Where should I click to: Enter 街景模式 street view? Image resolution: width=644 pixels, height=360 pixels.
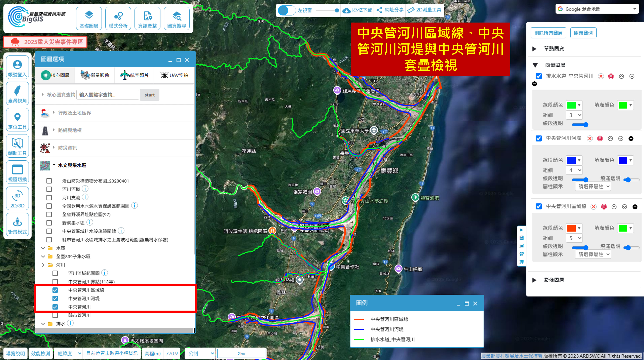[17, 225]
